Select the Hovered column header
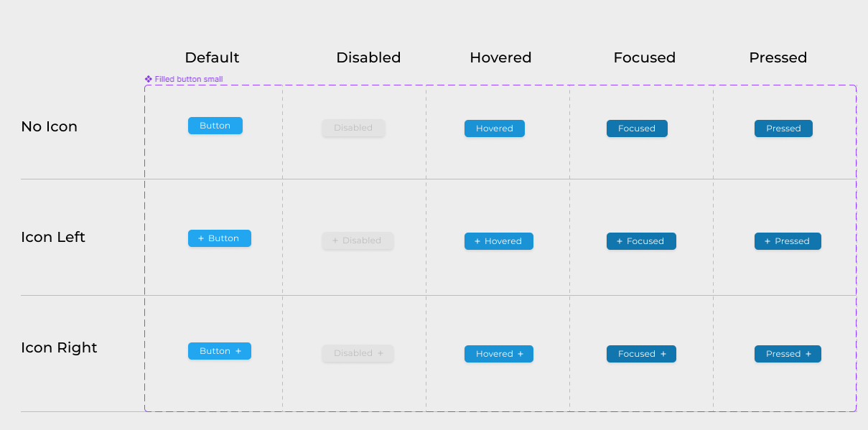Screen dimensions: 868x430 point(500,57)
